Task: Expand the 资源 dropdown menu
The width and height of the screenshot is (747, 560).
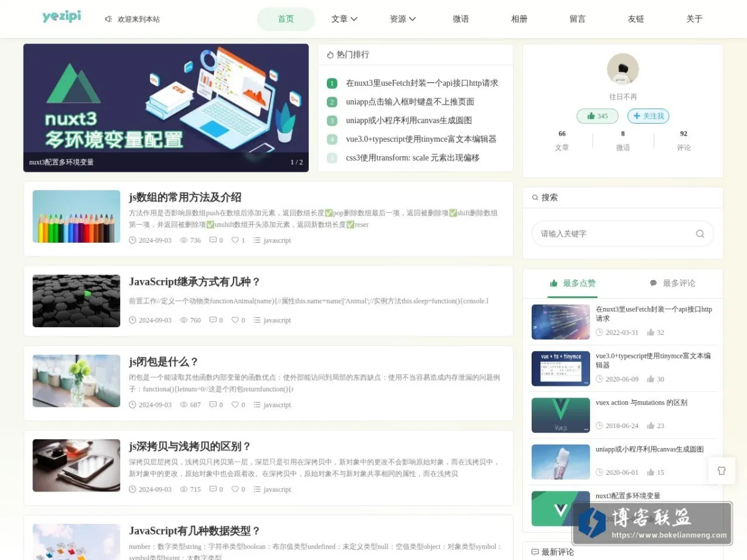Action: coord(403,19)
